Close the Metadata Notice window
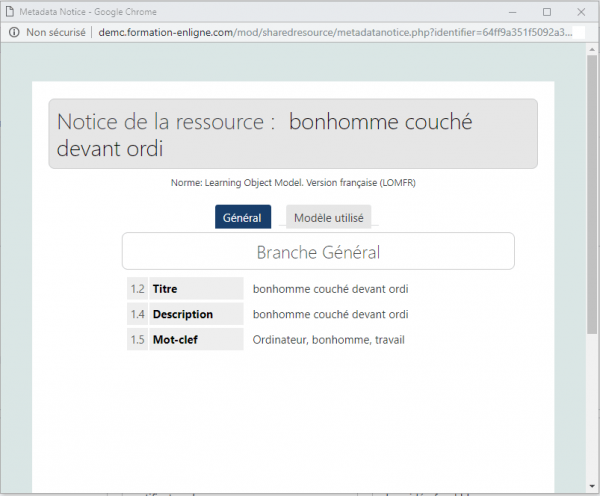The image size is (600, 496). [x=581, y=11]
